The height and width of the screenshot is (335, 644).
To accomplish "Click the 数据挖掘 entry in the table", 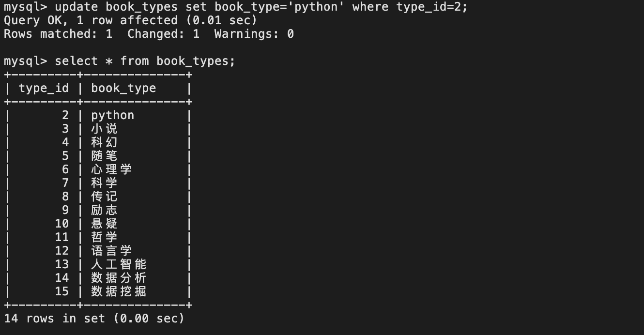I will click(119, 291).
